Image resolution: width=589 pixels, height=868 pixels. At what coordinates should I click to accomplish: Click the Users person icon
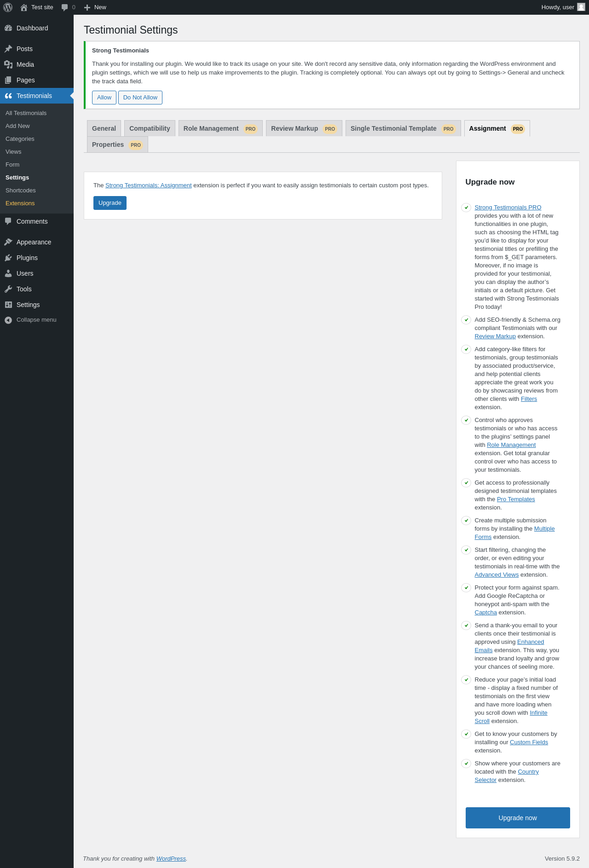(x=8, y=273)
